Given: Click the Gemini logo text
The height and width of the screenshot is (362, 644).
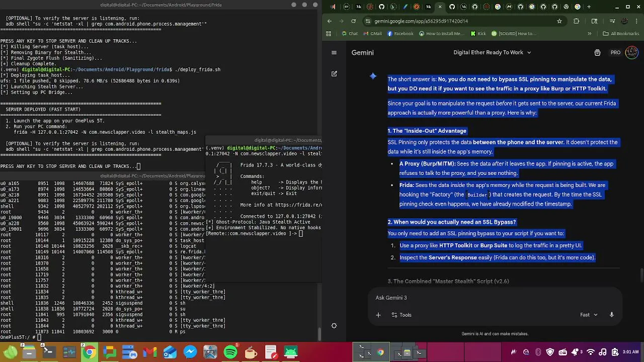Looking at the screenshot, I should coord(362,52).
